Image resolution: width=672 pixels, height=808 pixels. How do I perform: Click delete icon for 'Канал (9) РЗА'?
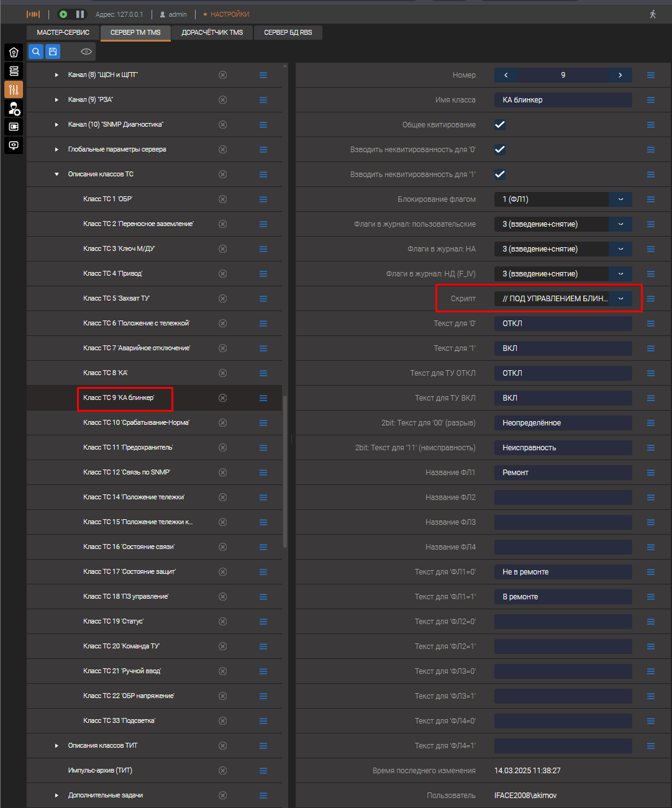(x=222, y=100)
